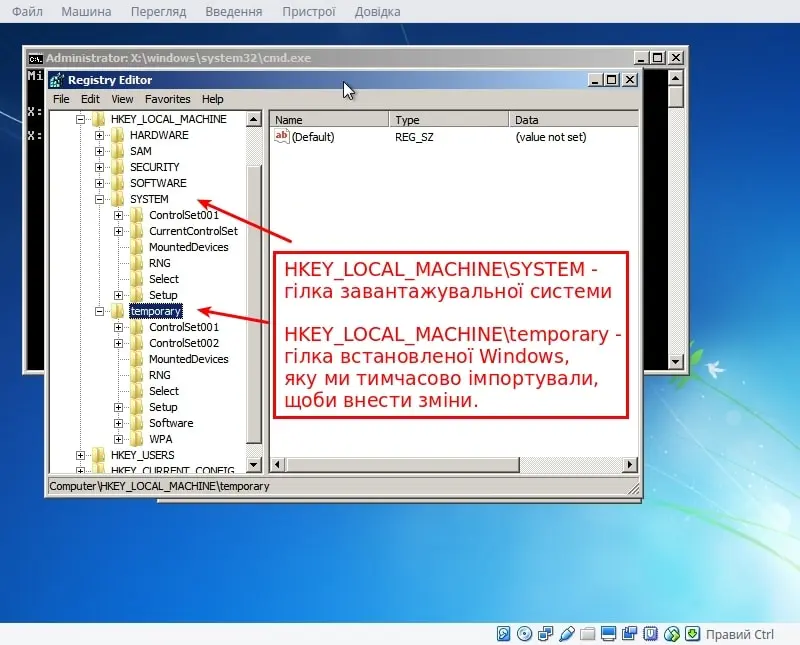Viewport: 800px width, 645px height.
Task: Open the VirtualBox Машина menu
Action: [86, 11]
